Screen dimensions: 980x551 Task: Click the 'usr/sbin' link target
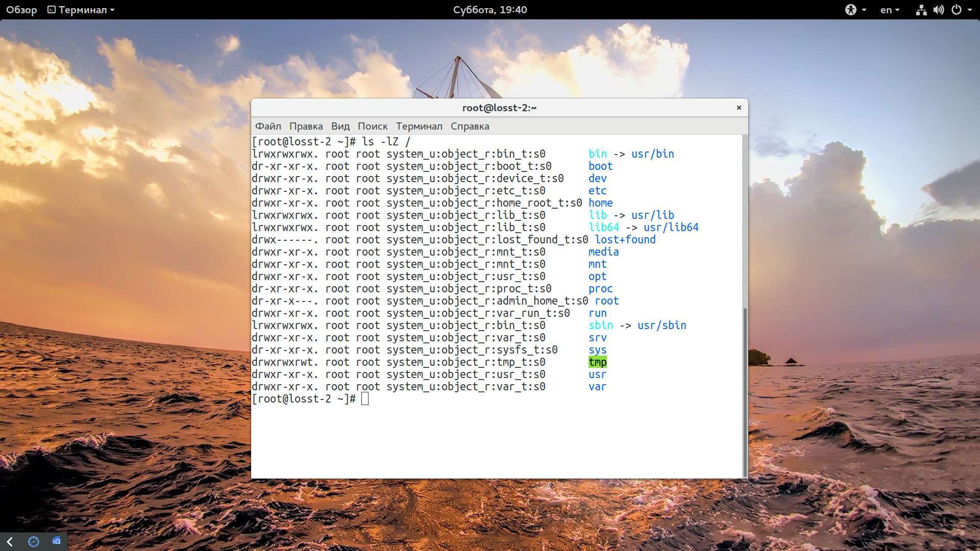[x=662, y=325]
